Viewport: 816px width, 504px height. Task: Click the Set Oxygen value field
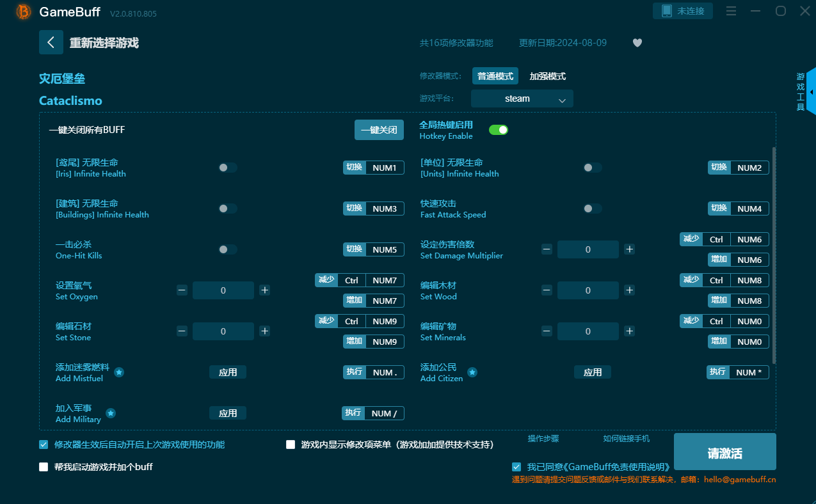coord(223,290)
